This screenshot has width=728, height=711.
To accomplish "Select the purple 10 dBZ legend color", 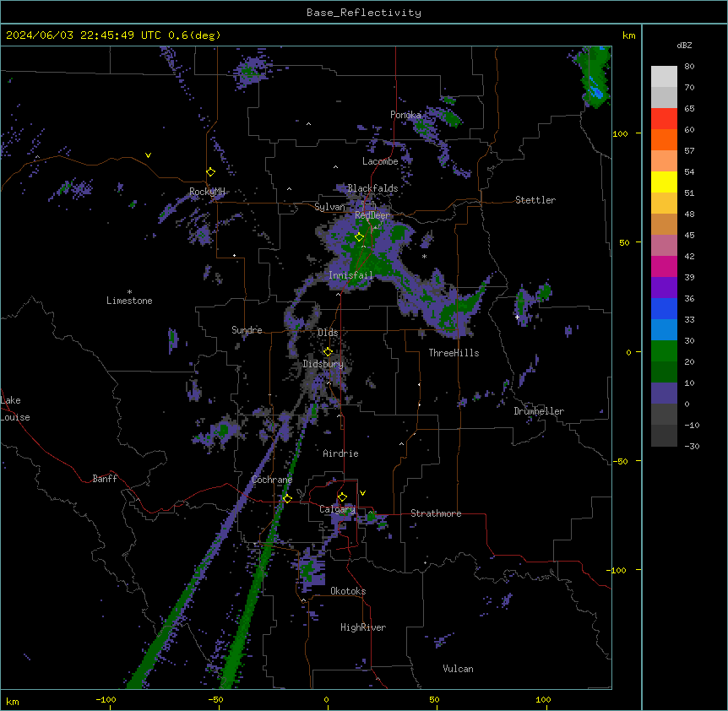I will tap(664, 393).
